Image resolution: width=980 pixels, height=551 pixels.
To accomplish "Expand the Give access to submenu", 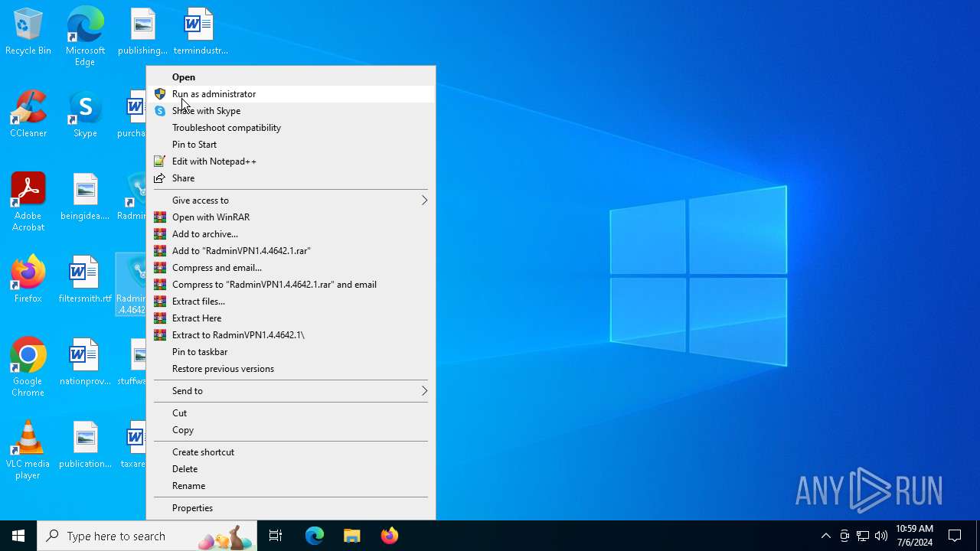I will coord(291,201).
